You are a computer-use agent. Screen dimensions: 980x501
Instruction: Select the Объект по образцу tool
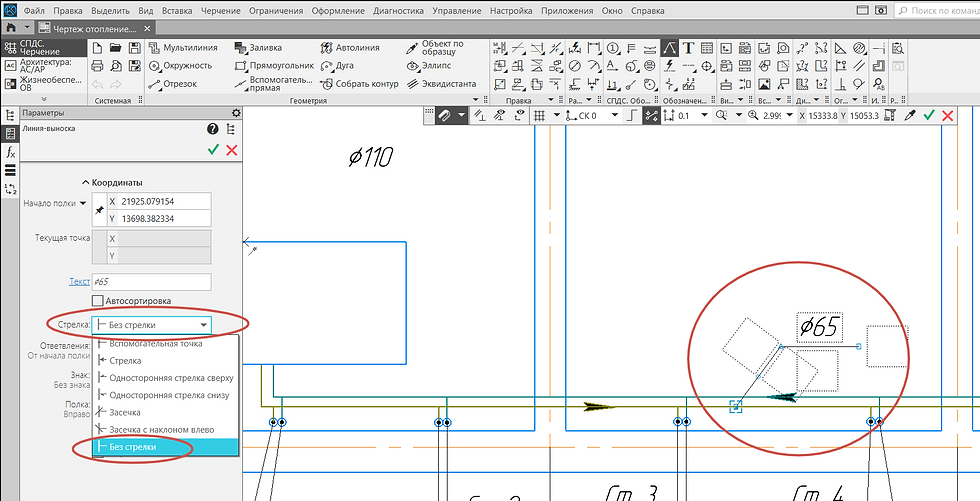[436, 47]
